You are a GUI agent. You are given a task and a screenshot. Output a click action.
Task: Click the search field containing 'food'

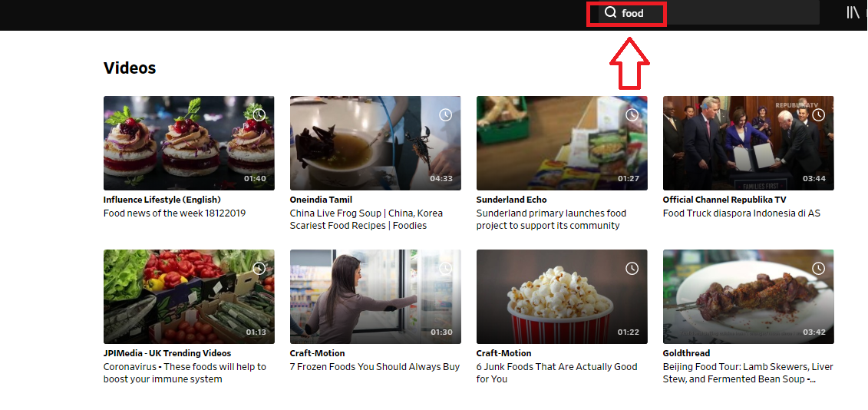click(691, 13)
